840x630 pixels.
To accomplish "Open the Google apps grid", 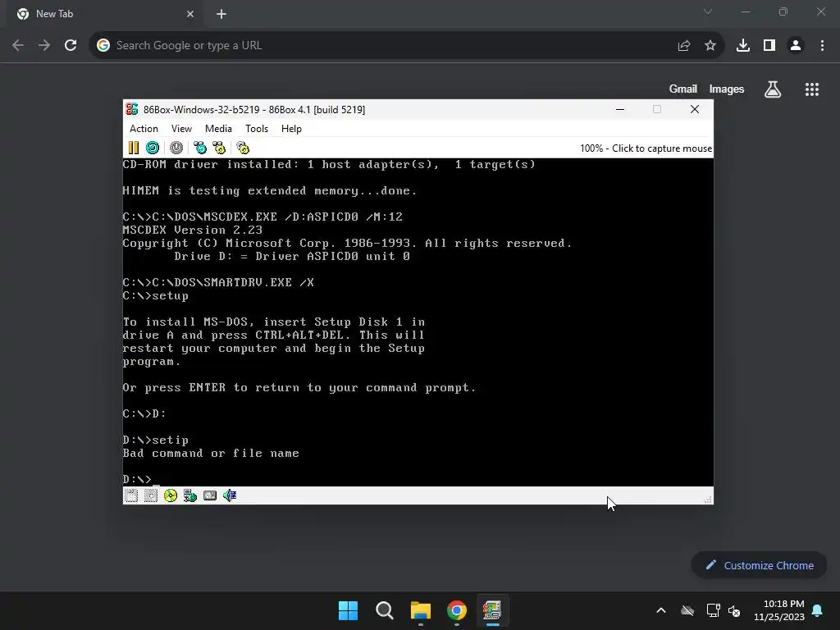I will (x=812, y=89).
